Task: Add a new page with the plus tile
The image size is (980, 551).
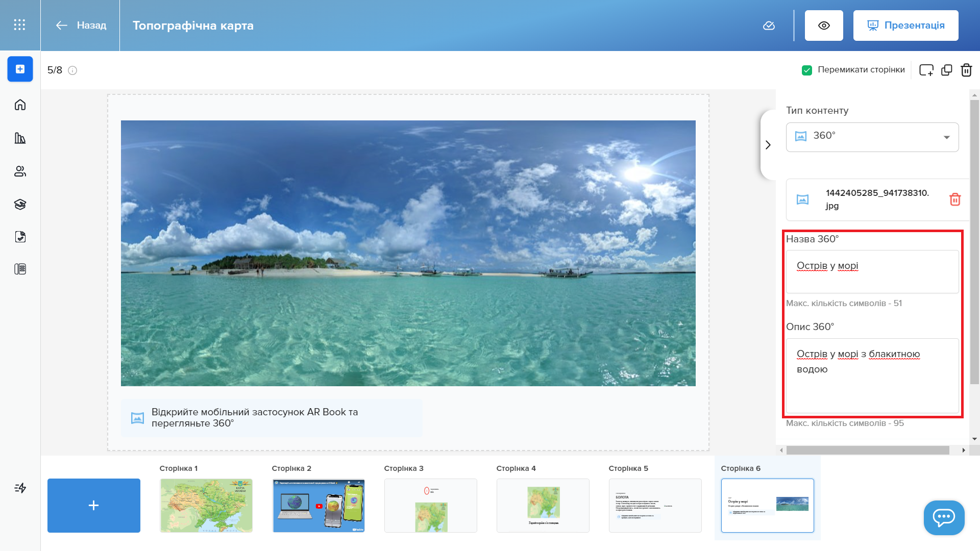Action: pyautogui.click(x=94, y=506)
